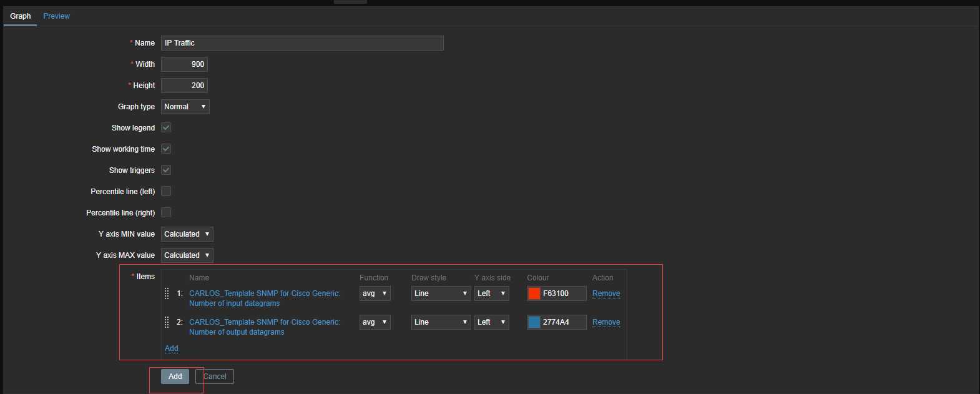Open Draw style dropdown for input datagrams item
Screen dimensions: 980x394
point(441,293)
